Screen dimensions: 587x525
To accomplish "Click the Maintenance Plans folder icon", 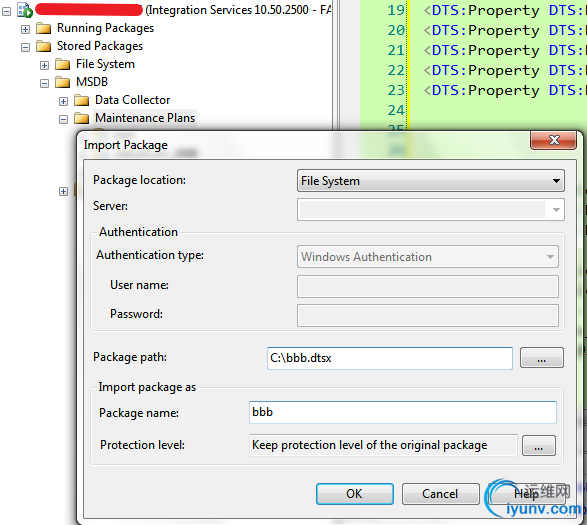I will [x=82, y=118].
